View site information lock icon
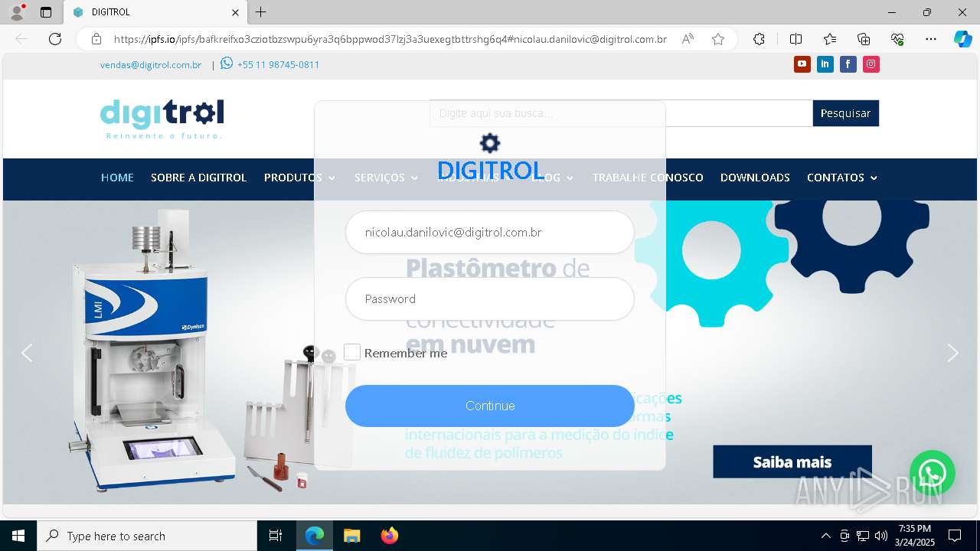Image resolution: width=980 pixels, height=551 pixels. coord(96,39)
